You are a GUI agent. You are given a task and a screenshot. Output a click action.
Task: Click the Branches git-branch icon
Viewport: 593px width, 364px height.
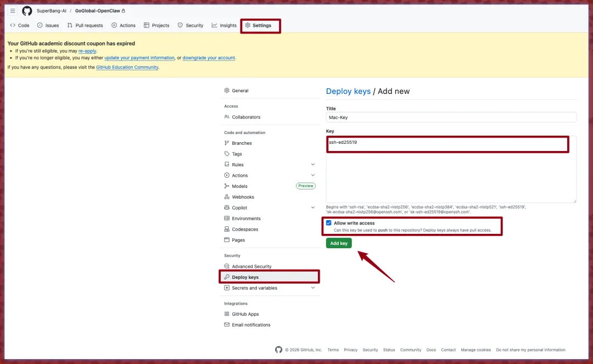pyautogui.click(x=227, y=143)
